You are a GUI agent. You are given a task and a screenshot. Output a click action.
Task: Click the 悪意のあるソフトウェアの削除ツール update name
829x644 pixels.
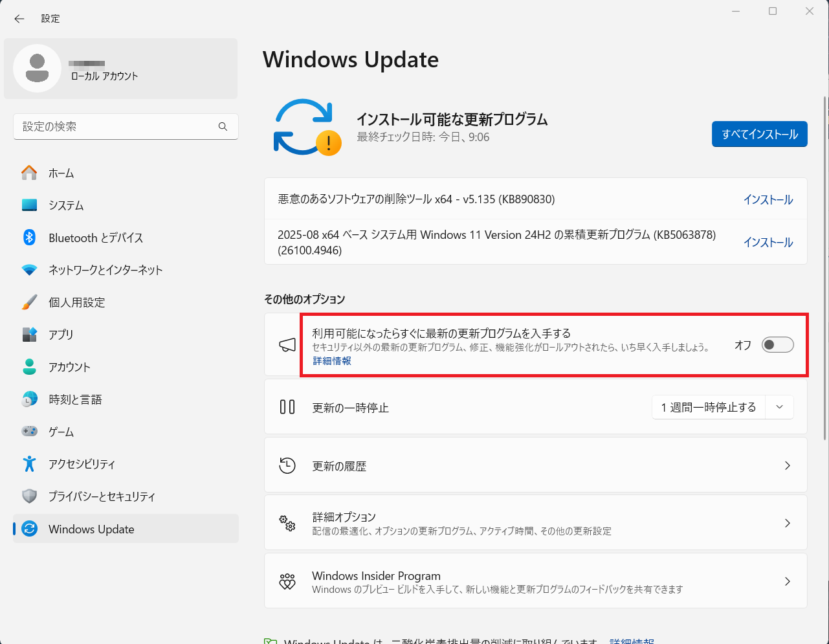point(416,199)
